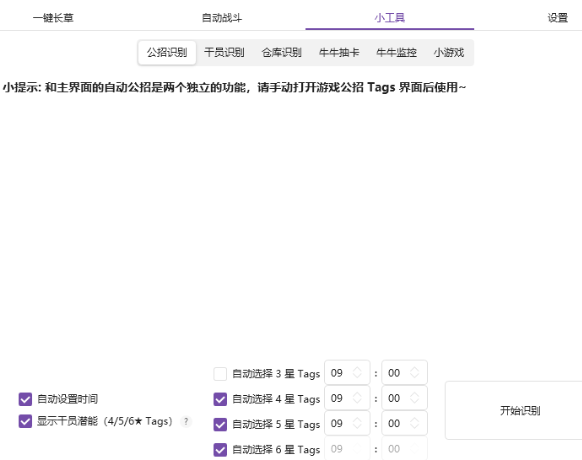Toggle 显示干员潜能 checkbox
This screenshot has width=582, height=460.
pos(25,421)
